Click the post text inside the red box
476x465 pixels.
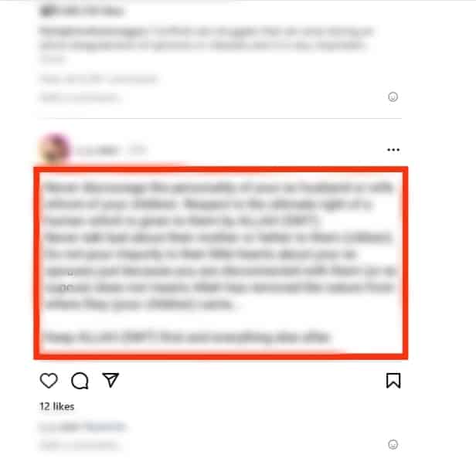(x=221, y=263)
